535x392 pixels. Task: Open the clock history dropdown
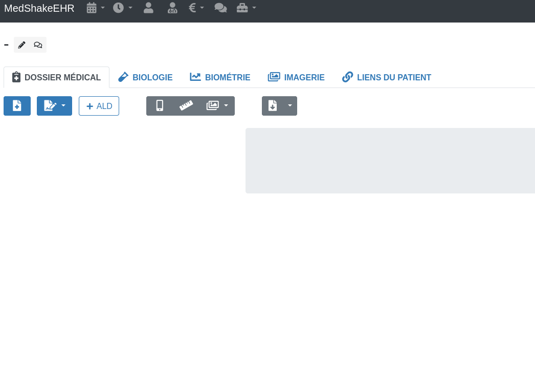(x=122, y=8)
